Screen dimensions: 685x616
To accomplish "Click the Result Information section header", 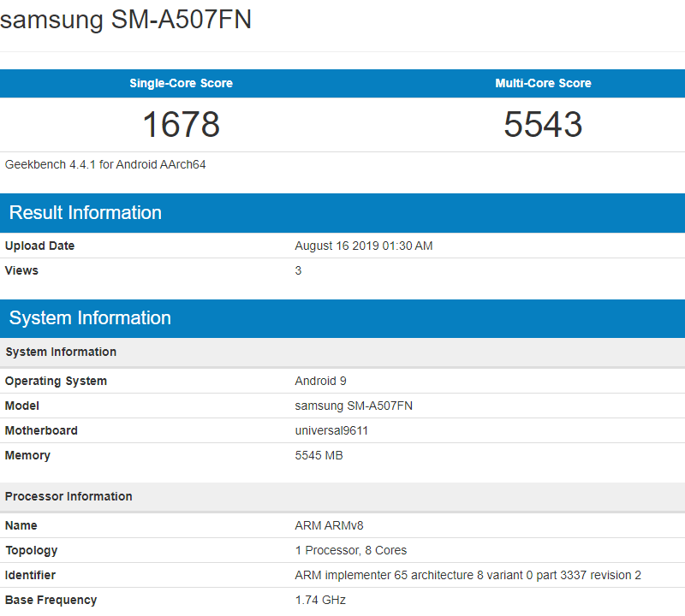I will (x=86, y=213).
